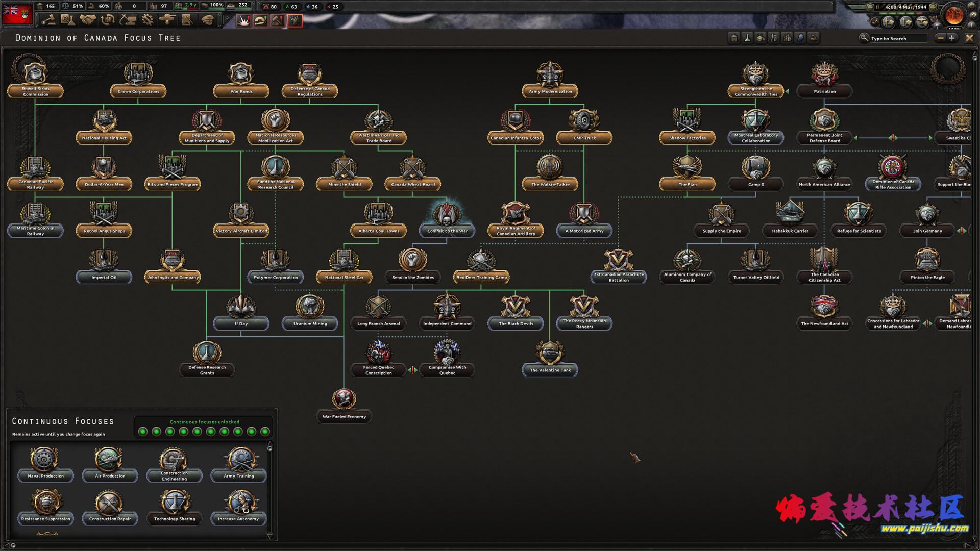Zoom in the focus tree
The image size is (980, 551).
pyautogui.click(x=952, y=38)
